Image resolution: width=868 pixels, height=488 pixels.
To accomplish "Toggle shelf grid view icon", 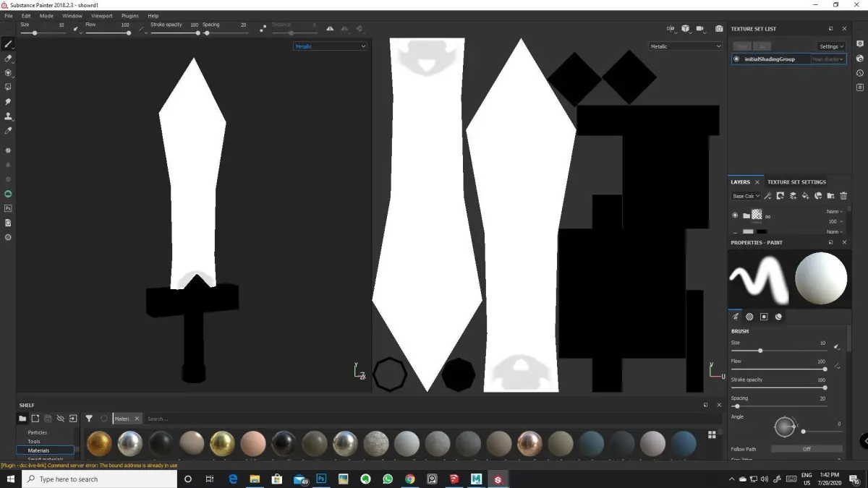I will point(712,435).
